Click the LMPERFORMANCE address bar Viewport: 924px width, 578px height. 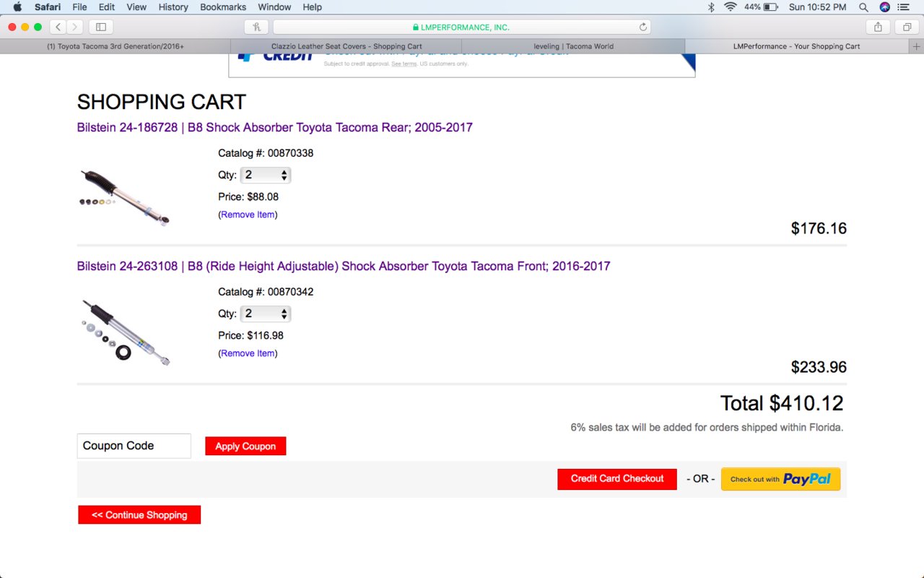click(462, 27)
